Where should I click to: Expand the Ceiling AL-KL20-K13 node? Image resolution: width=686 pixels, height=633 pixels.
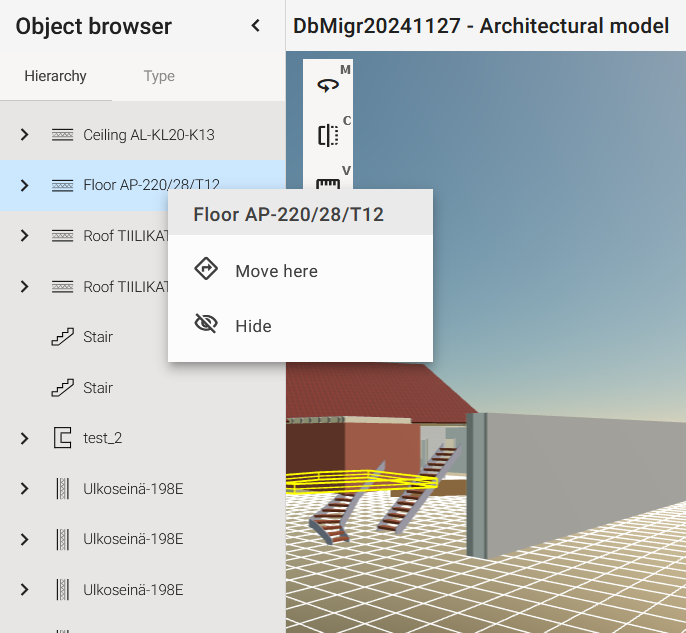click(x=25, y=135)
